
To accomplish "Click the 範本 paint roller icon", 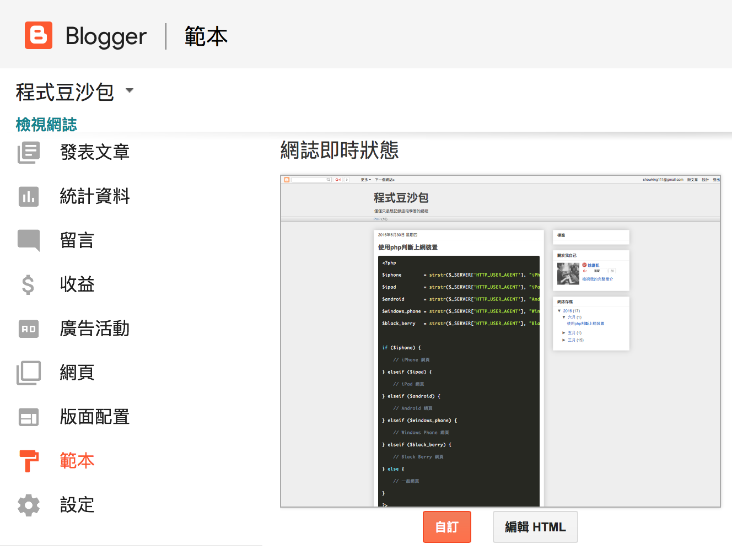I will [29, 461].
